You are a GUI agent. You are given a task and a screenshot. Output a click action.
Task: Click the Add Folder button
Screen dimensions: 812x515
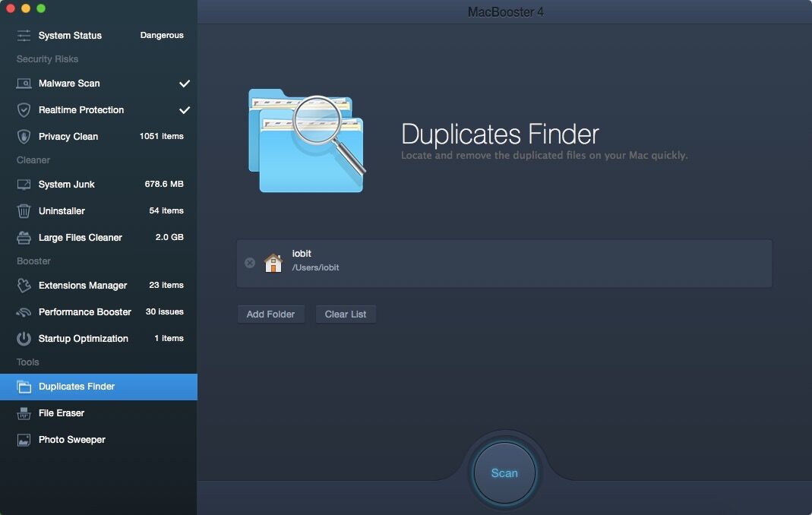(x=271, y=314)
